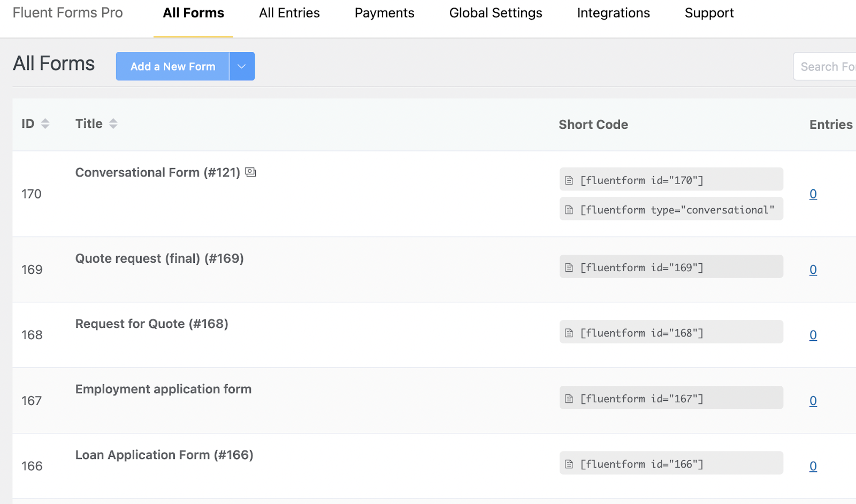Go to the Global Settings tab
The image size is (856, 504).
coord(495,13)
